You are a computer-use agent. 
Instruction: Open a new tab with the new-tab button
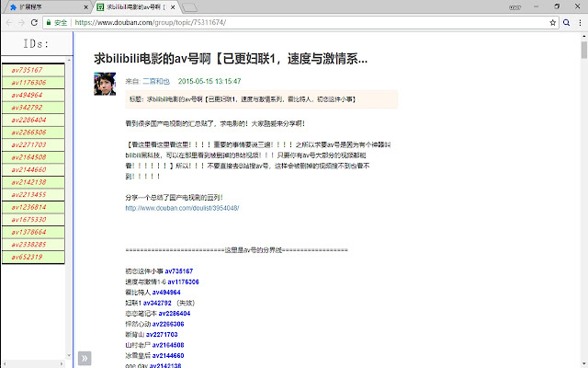(x=190, y=7)
